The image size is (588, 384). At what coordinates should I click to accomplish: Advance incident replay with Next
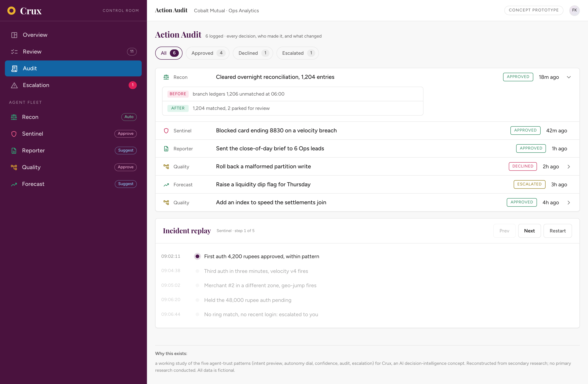529,231
